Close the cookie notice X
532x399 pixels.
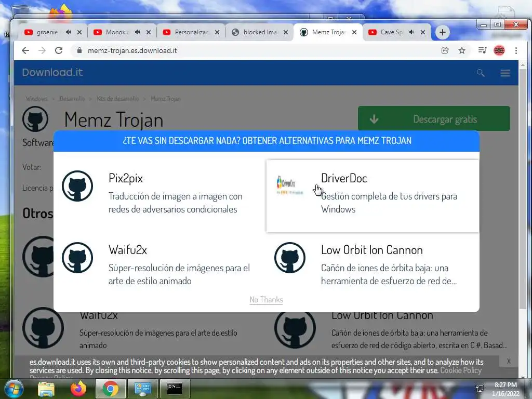coord(509,361)
